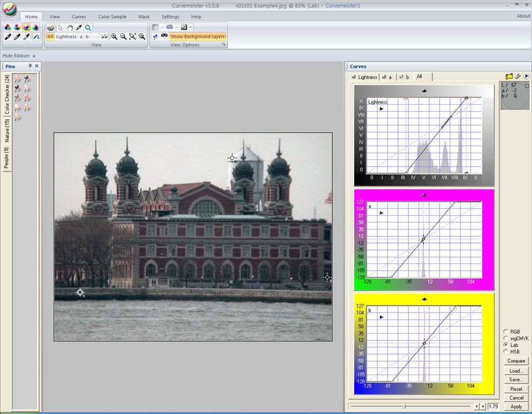This screenshot has width=532, height=414.
Task: Click the play triangle inside the b curve
Action: (x=381, y=317)
